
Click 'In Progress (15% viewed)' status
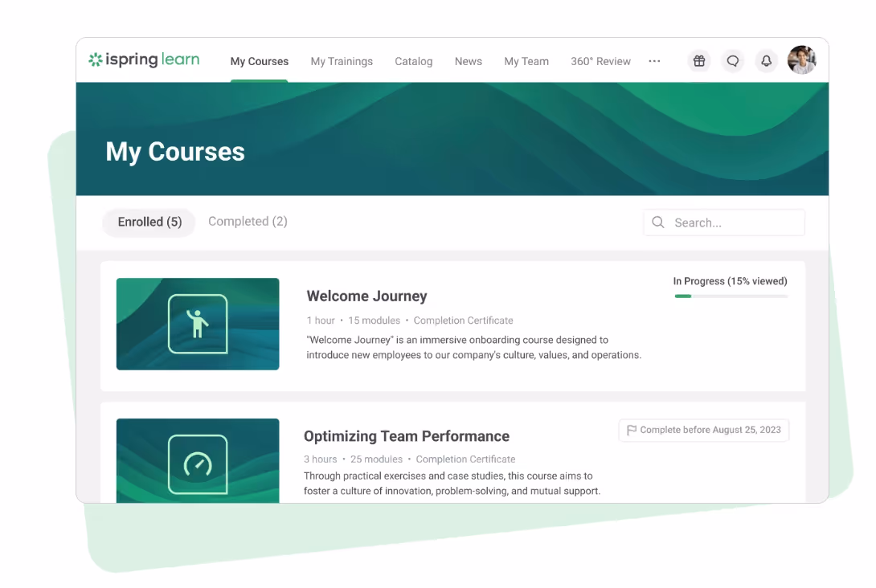click(x=730, y=281)
